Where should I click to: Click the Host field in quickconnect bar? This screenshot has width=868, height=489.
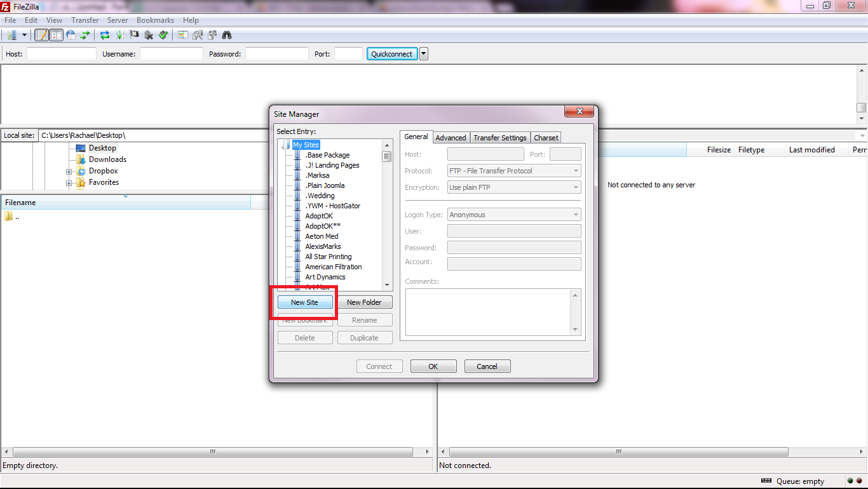(62, 54)
